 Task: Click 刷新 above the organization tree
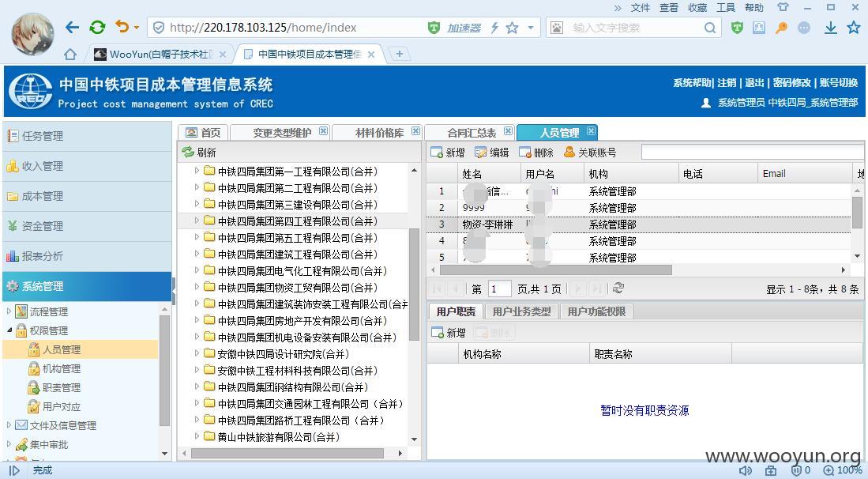(199, 153)
